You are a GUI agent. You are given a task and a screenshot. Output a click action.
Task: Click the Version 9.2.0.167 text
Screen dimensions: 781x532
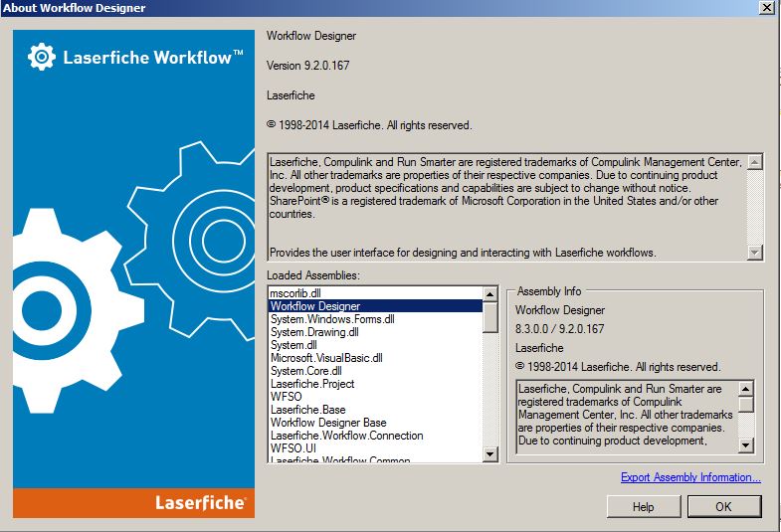click(307, 66)
